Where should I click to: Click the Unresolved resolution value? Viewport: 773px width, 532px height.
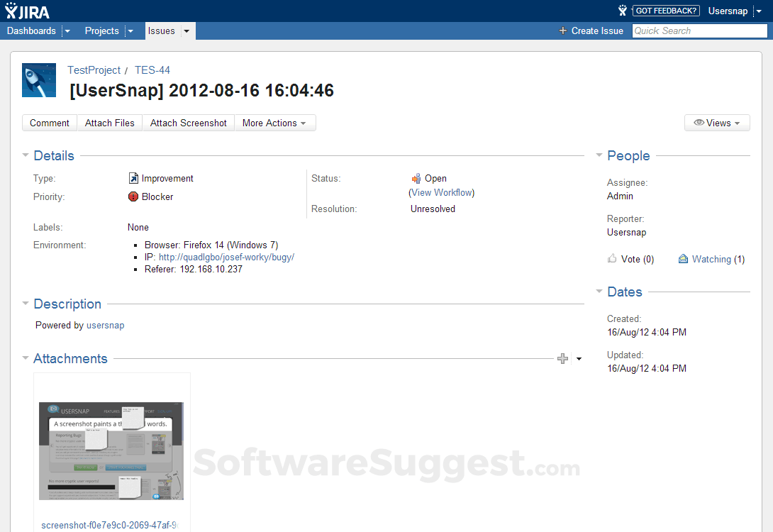pyautogui.click(x=433, y=209)
